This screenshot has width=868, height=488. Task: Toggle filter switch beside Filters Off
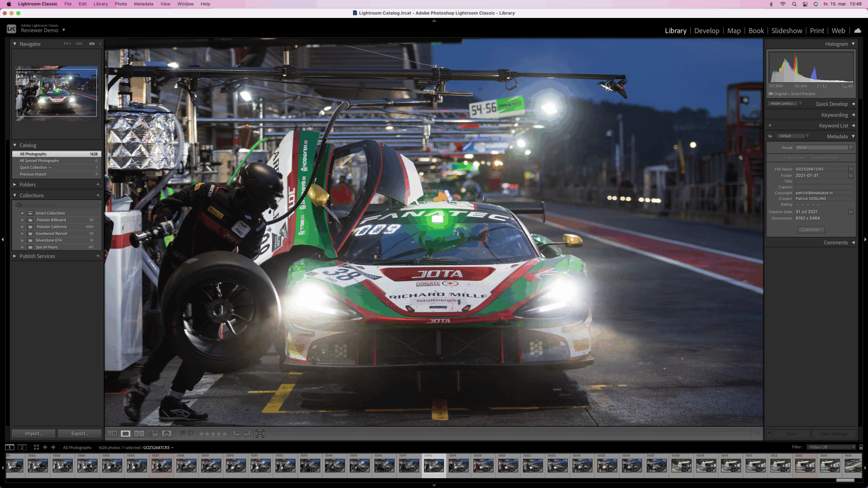pos(861,447)
